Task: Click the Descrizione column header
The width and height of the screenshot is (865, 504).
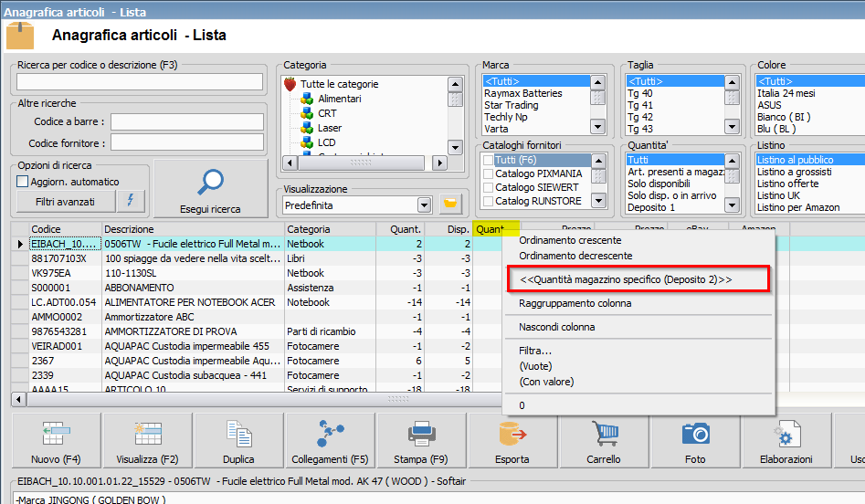Action: (193, 229)
